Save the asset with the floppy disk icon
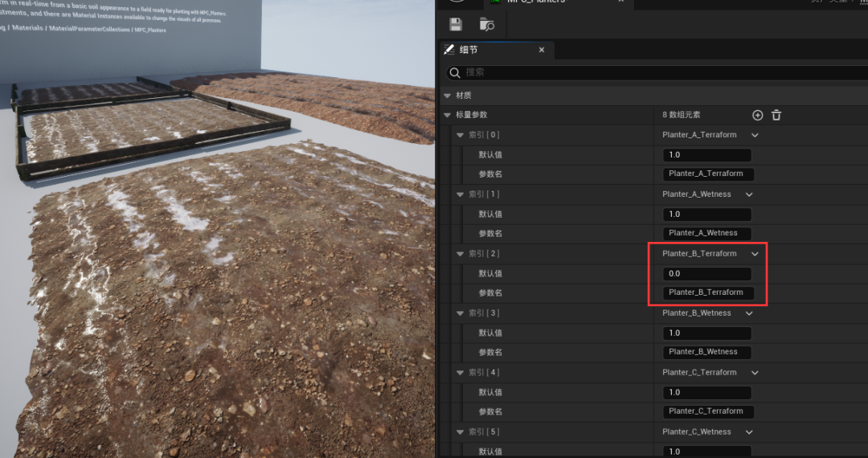This screenshot has height=458, width=868. (x=456, y=24)
